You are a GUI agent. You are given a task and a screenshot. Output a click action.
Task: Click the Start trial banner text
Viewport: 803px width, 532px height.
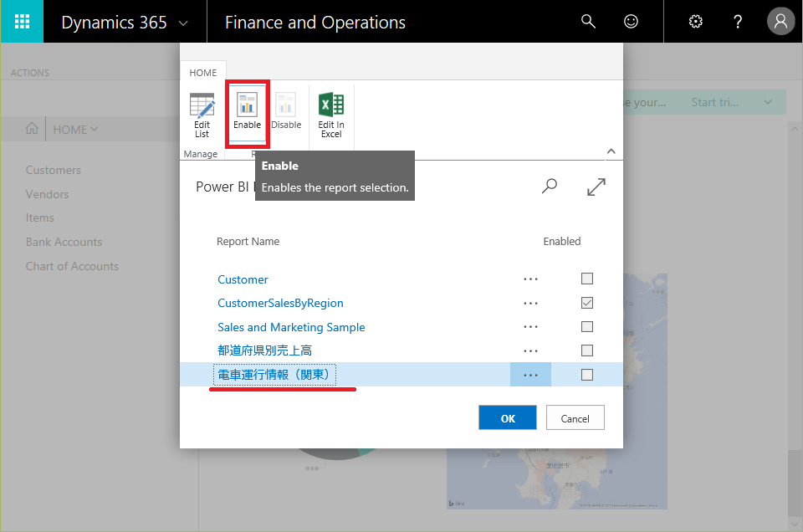click(715, 102)
